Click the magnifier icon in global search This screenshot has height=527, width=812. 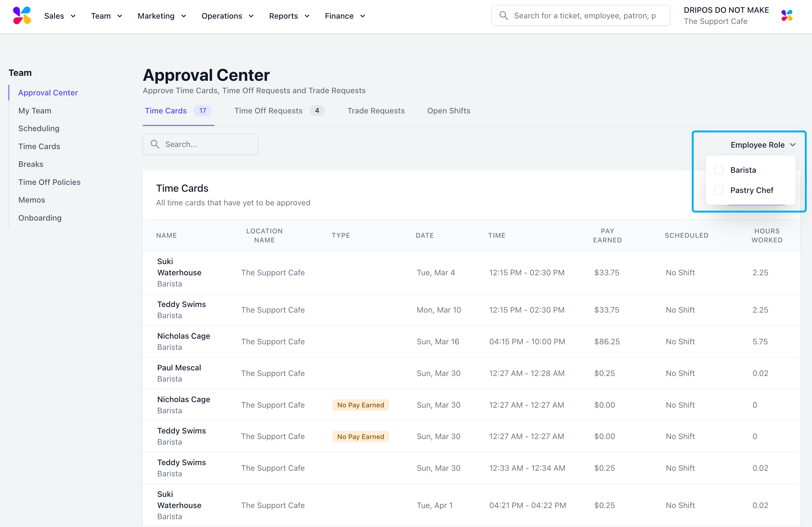click(x=504, y=15)
